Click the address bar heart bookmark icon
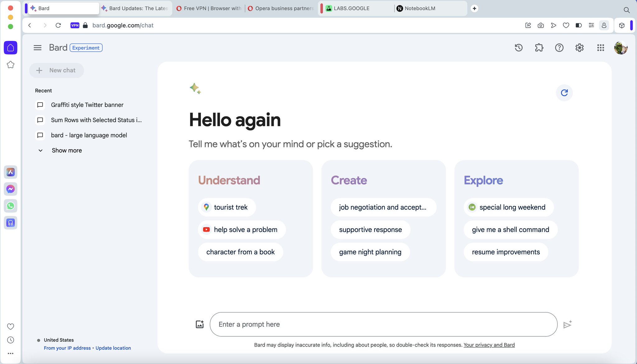This screenshot has height=364, width=637. click(x=566, y=25)
